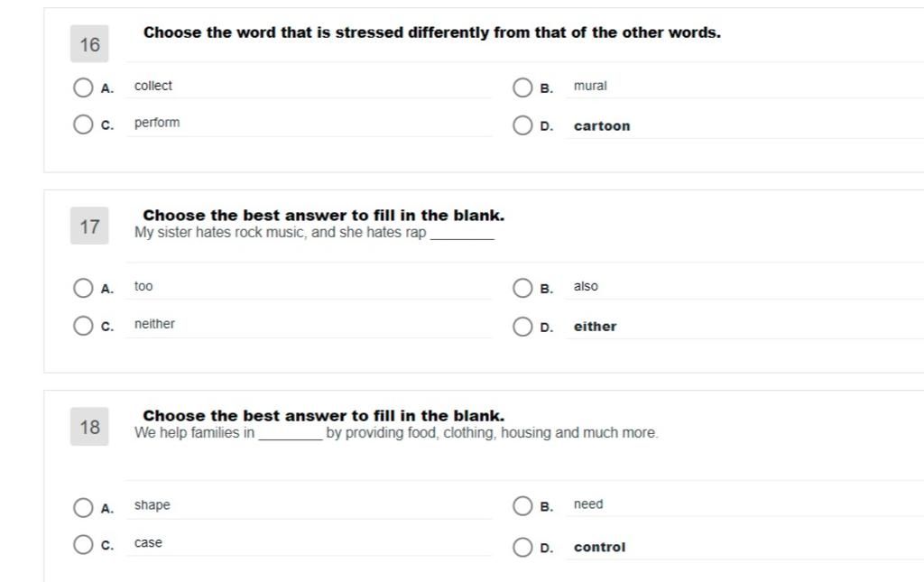Click the question number 17 badge
Screen dimensions: 924x582
[89, 226]
